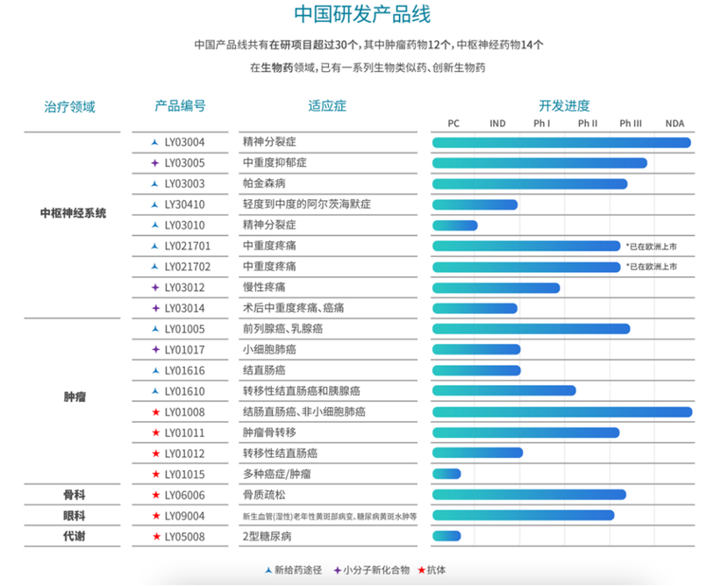
Task: Click the blue icon next to LY30410
Action: click(155, 204)
